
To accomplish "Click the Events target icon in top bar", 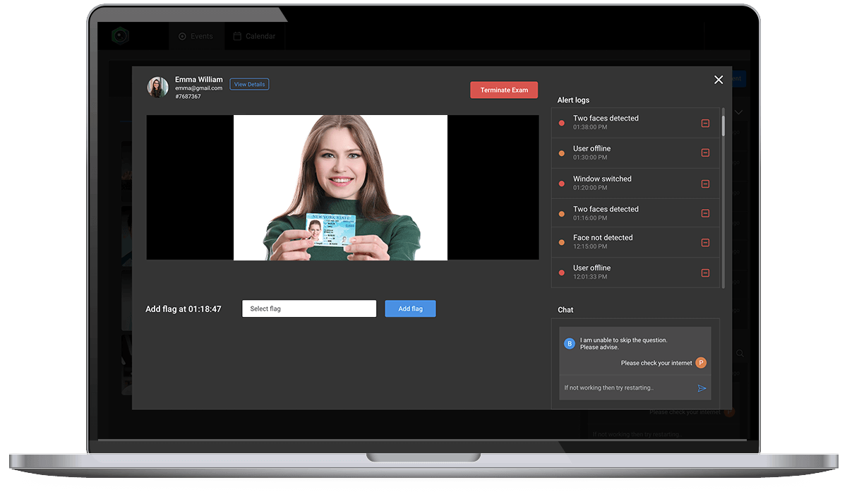I will click(182, 36).
